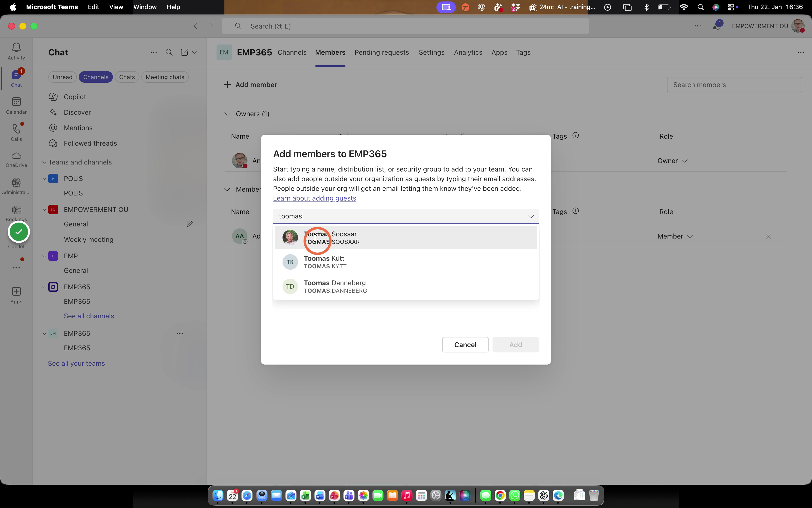
Task: Open OneDrive from the sidebar
Action: pos(16,160)
